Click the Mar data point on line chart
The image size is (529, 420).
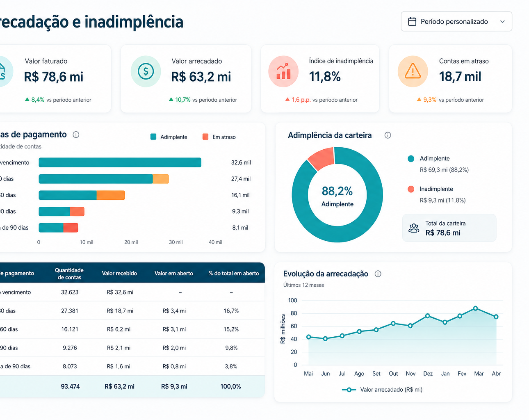(475, 308)
